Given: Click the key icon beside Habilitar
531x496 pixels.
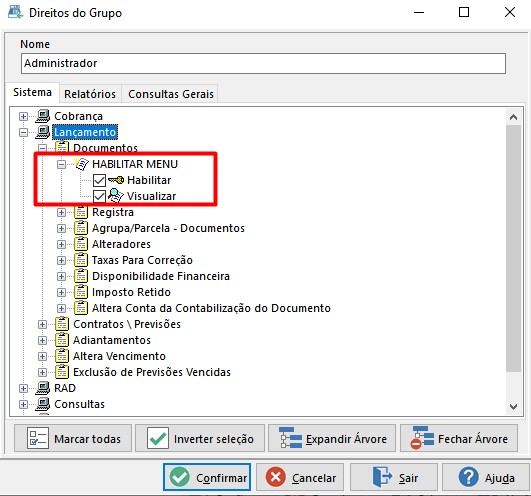Looking at the screenshot, I should 116,180.
